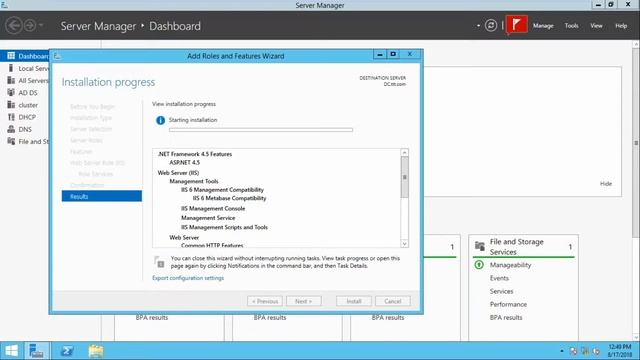The width and height of the screenshot is (640, 360).
Task: Click IIS Management Console entry
Action: point(213,209)
